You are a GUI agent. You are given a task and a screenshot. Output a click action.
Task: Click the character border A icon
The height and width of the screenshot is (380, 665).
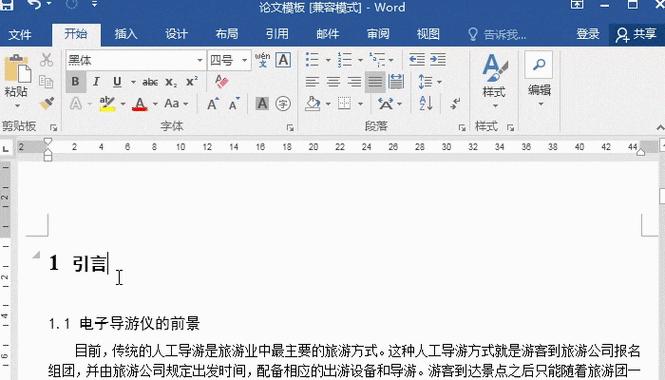(x=283, y=60)
